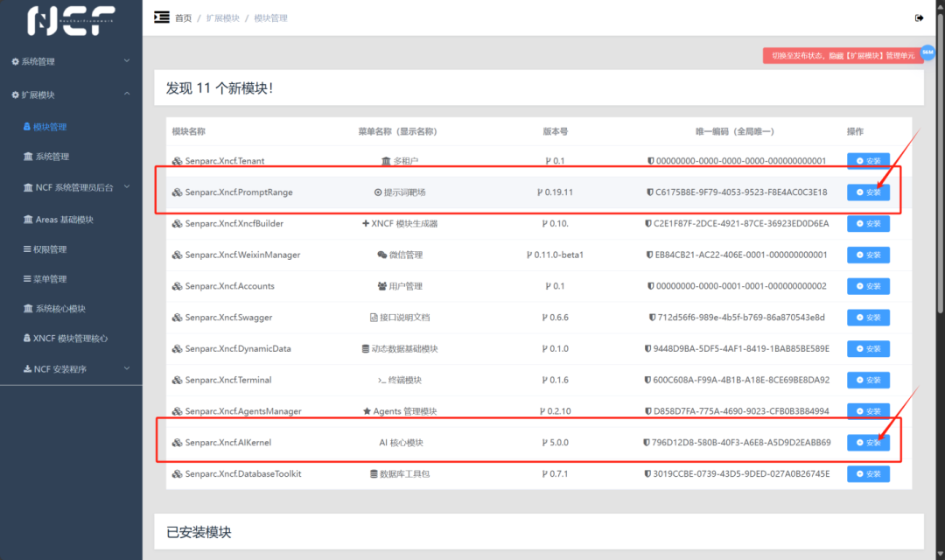Click version text 0.11.0-beta1
The width and height of the screenshot is (945, 560).
pos(558,255)
